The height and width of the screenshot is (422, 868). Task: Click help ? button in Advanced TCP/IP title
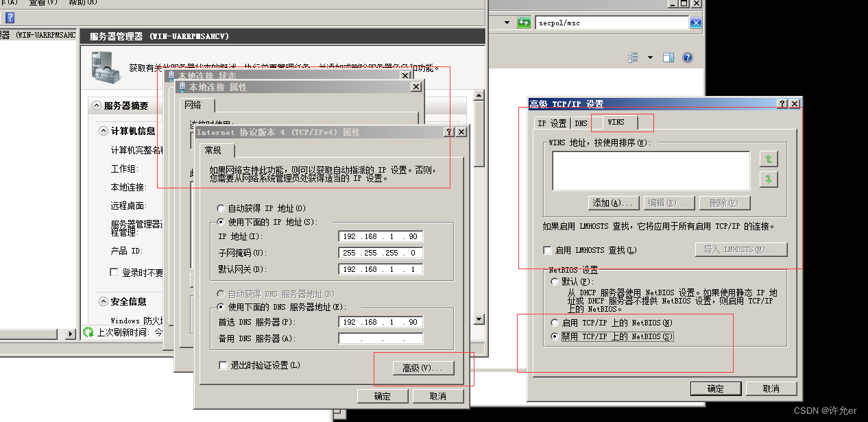pyautogui.click(x=782, y=103)
